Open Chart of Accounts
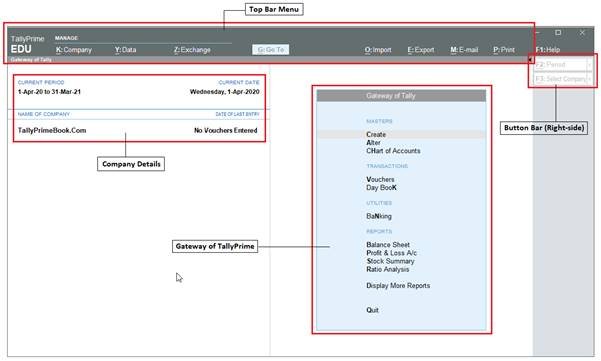The height and width of the screenshot is (361, 601). pos(393,151)
